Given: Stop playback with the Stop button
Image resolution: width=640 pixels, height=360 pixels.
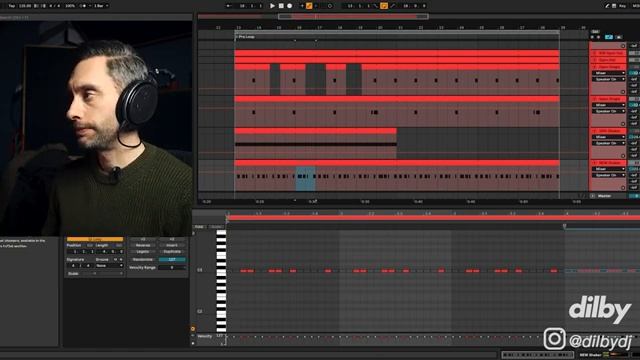Looking at the screenshot, I should tap(281, 6).
